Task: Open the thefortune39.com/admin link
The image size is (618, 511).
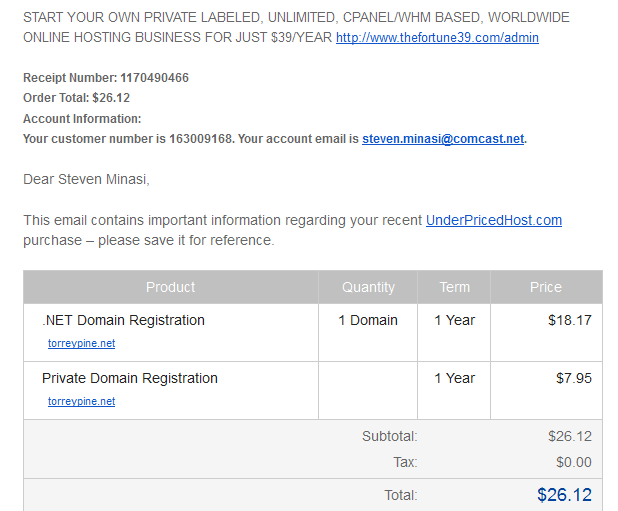Action: pos(437,38)
